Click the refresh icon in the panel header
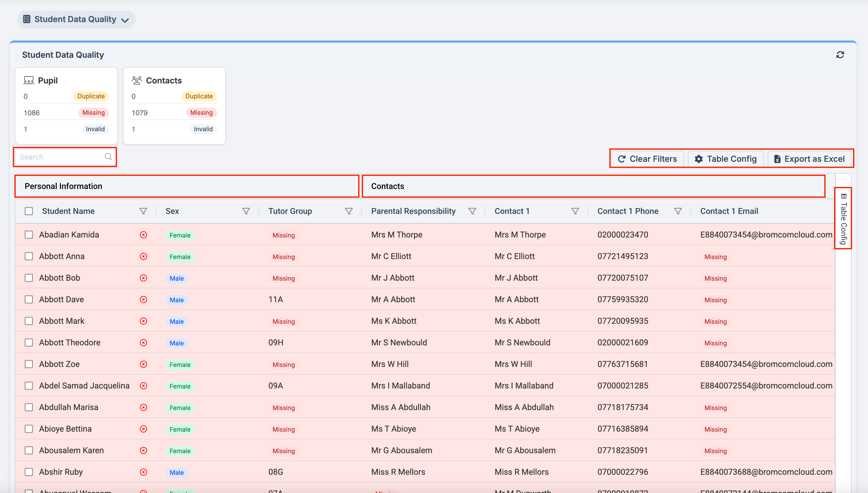The width and height of the screenshot is (868, 493). [840, 54]
